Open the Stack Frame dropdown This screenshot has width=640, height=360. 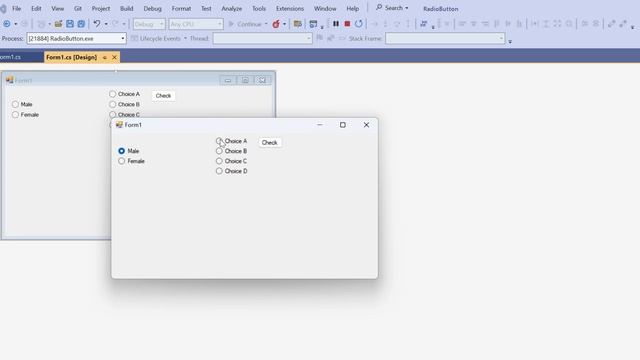[445, 38]
